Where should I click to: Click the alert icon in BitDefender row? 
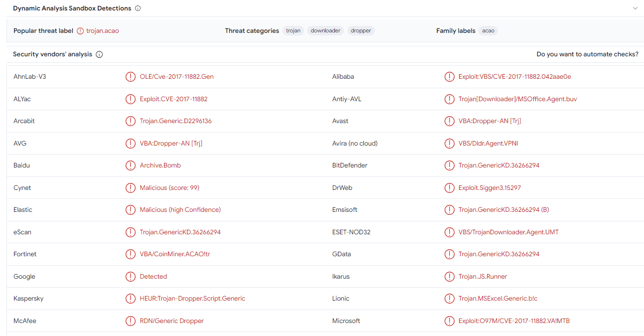tap(449, 166)
